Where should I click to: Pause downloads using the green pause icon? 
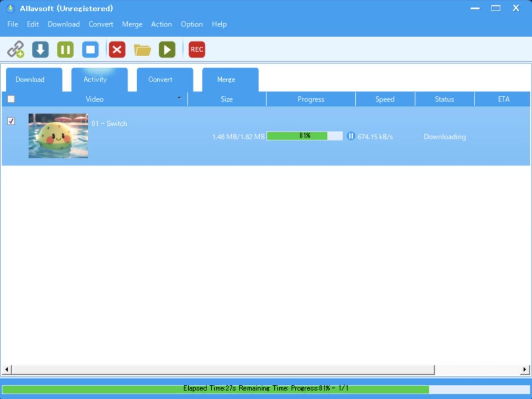click(65, 49)
